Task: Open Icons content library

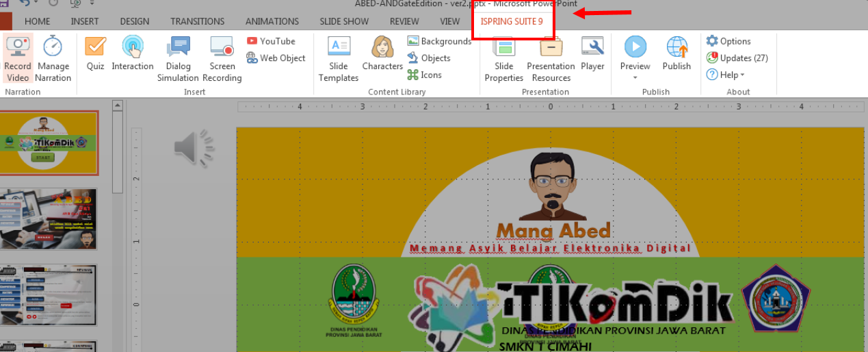Action: [x=425, y=75]
